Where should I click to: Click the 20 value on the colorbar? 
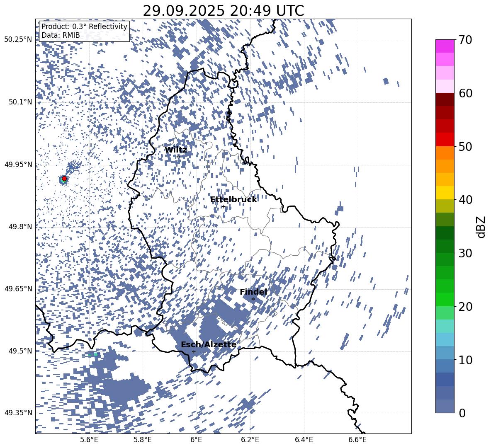pos(465,307)
